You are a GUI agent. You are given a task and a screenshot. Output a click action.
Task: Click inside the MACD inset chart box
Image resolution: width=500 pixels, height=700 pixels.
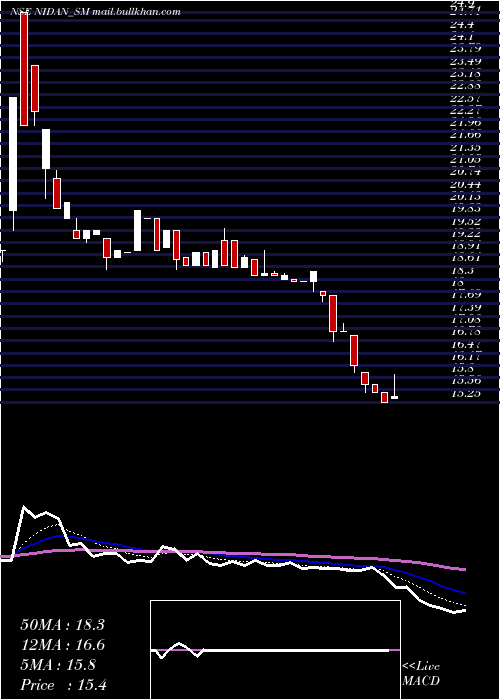click(275, 650)
